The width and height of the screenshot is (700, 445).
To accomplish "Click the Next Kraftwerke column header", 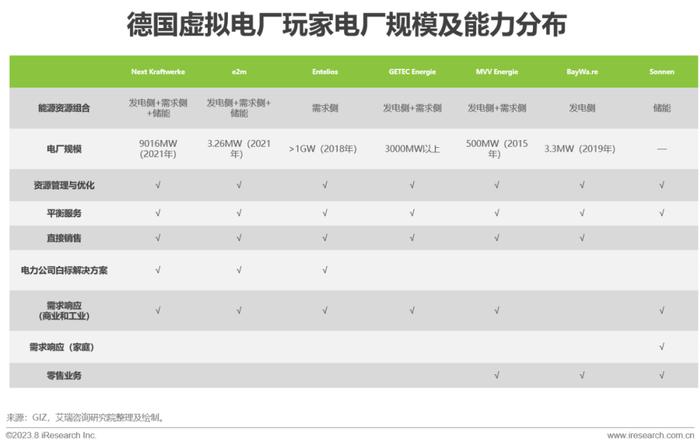I will [x=158, y=71].
